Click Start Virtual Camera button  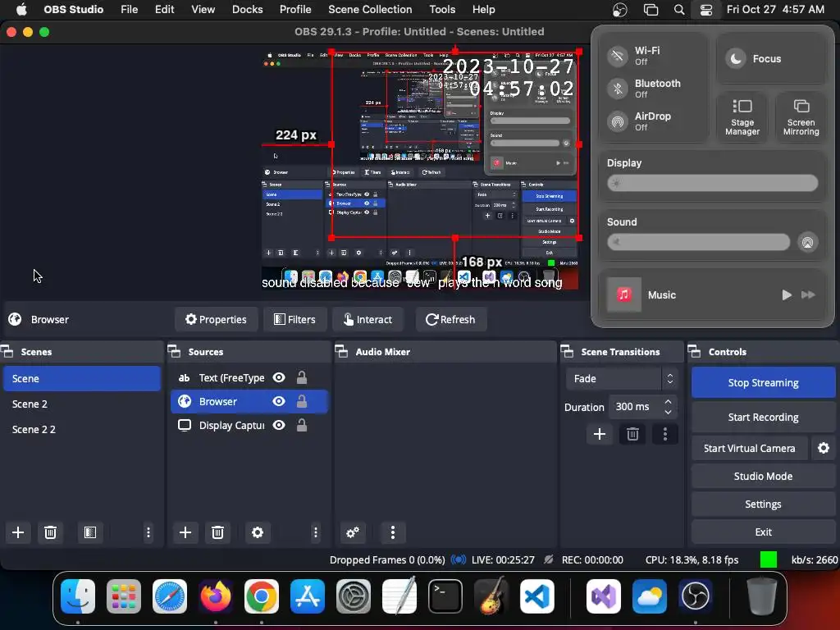[750, 448]
